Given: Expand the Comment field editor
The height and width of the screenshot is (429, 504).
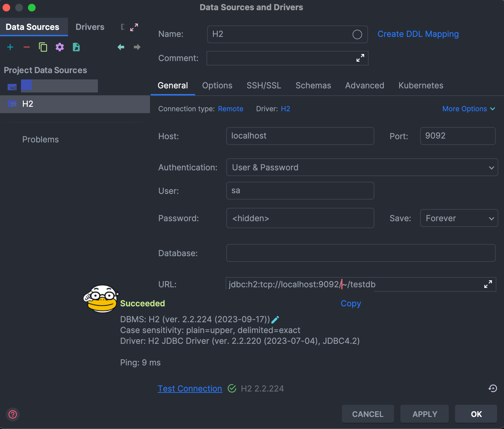Looking at the screenshot, I should (x=360, y=58).
